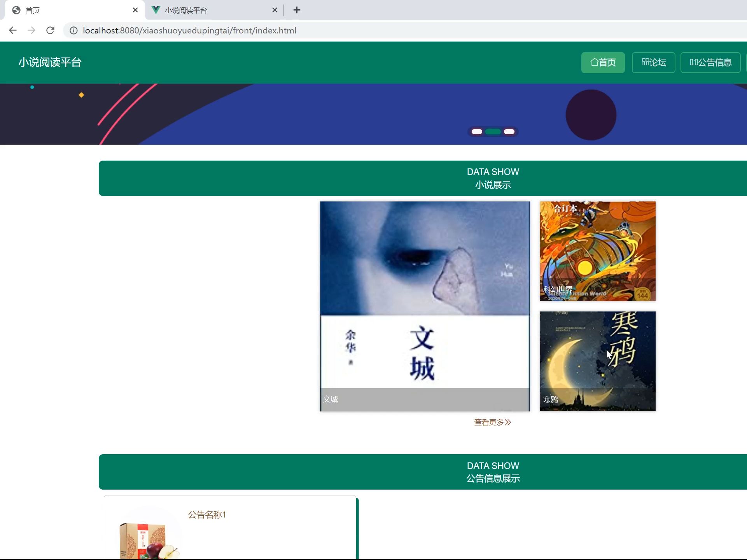Switch to the 小说阅读平台 browser tab
Viewport: 747px width, 560px height.
tap(214, 10)
